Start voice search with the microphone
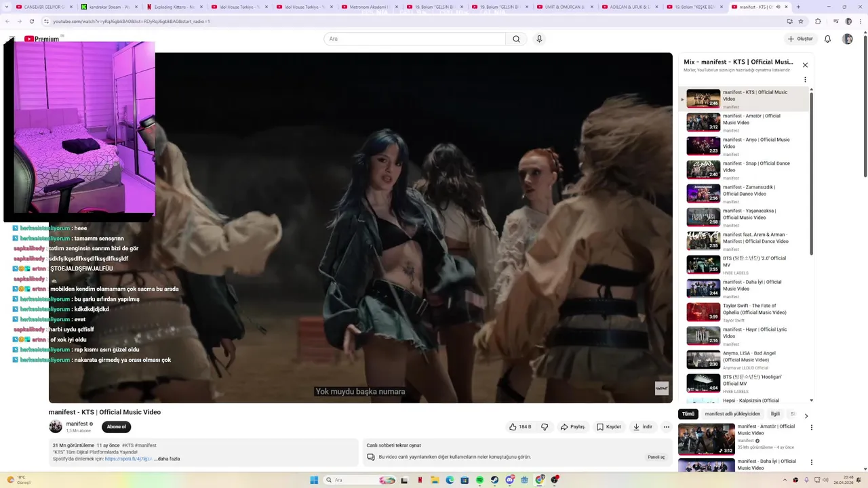Image resolution: width=868 pixels, height=488 pixels. [x=539, y=39]
